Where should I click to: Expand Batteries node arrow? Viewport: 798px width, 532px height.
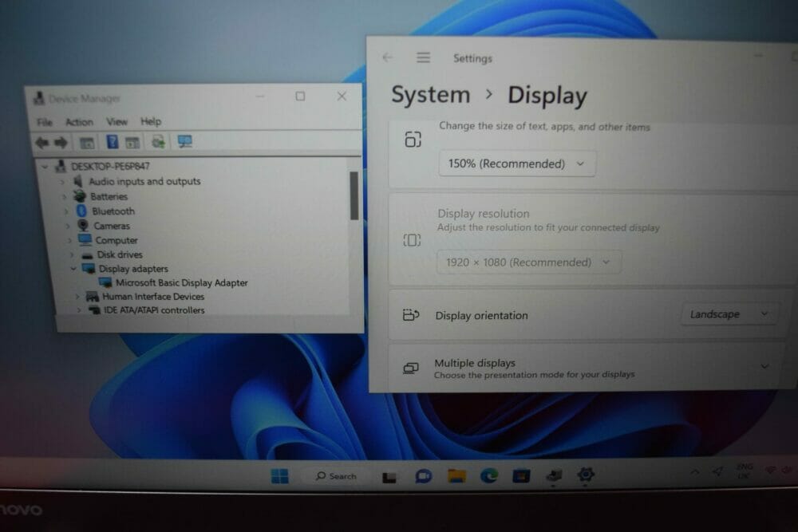click(x=64, y=196)
